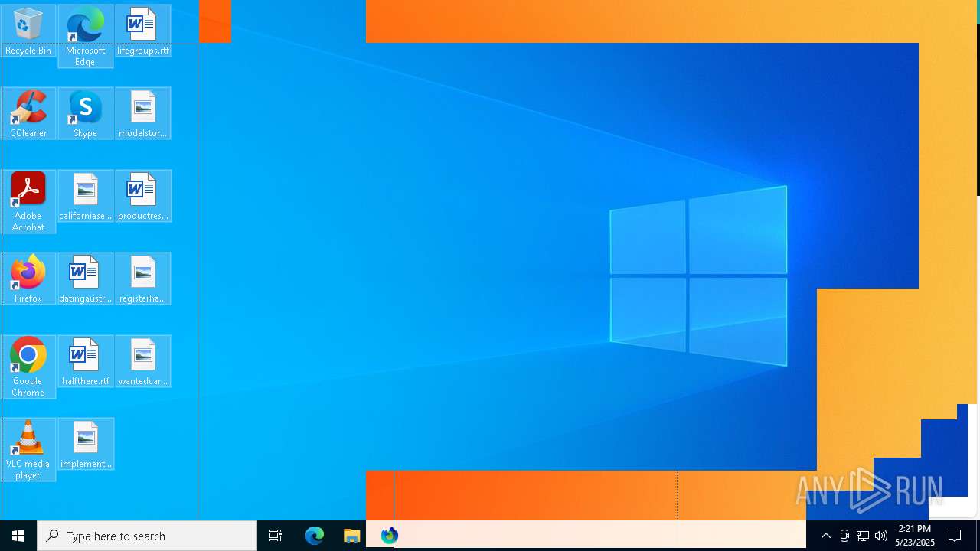Select the Adobe Acrobat desktop shortcut
Image resolution: width=980 pixels, height=551 pixels.
tap(28, 201)
